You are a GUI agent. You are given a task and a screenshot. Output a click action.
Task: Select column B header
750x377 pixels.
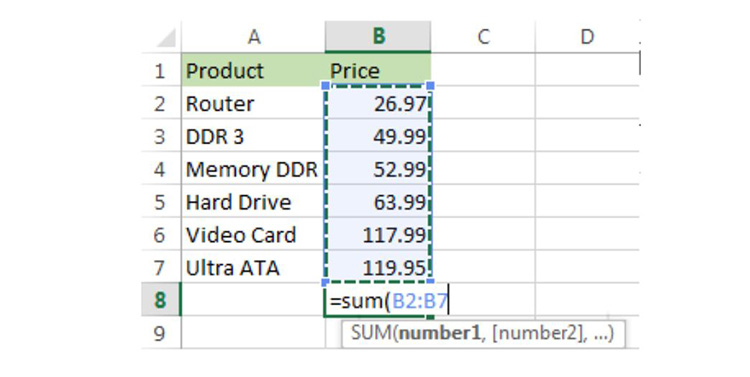coord(378,36)
